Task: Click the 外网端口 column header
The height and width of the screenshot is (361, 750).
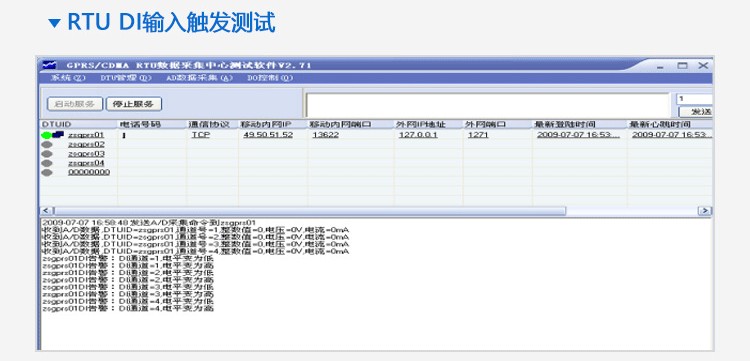Action: 497,125
